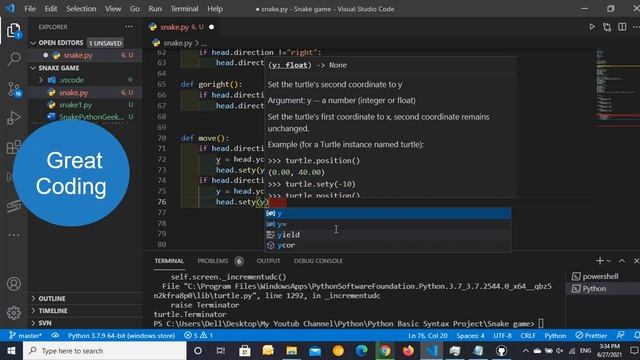Open snake1.py in the explorer
Image resolution: width=640 pixels, height=360 pixels.
click(75, 105)
